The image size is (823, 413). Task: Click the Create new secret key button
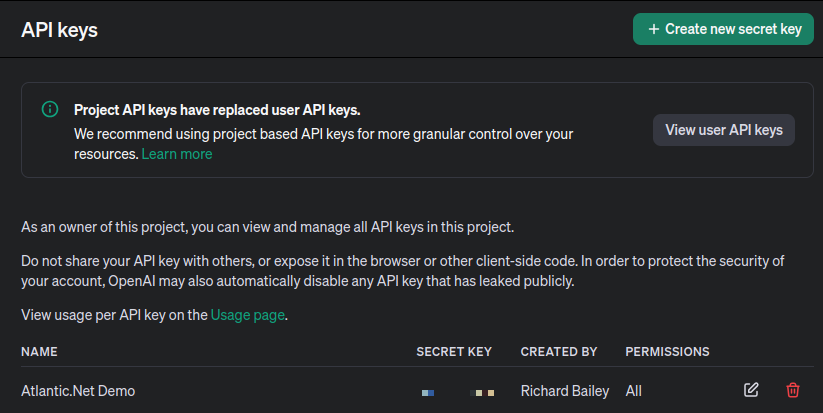(723, 29)
